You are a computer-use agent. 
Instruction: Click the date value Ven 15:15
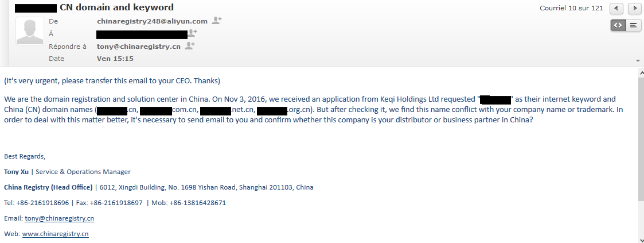(115, 59)
